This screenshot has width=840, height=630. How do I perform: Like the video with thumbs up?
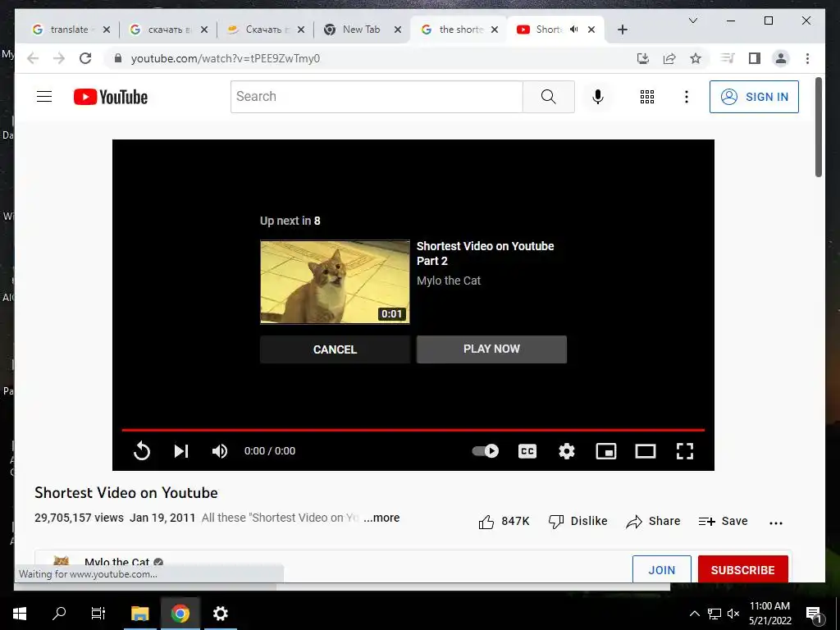[x=503, y=521]
